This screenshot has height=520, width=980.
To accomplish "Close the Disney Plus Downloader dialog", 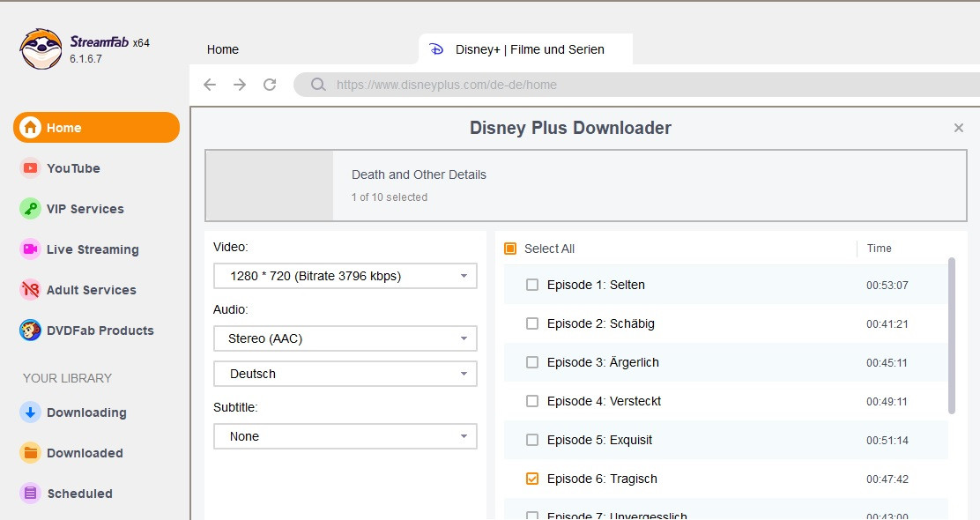I will click(959, 128).
